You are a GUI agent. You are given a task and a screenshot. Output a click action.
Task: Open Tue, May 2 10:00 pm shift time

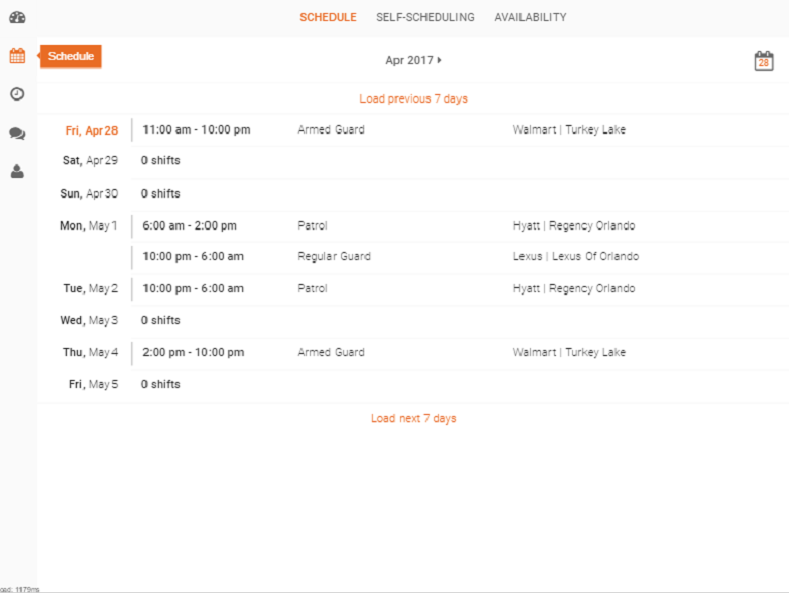[193, 288]
